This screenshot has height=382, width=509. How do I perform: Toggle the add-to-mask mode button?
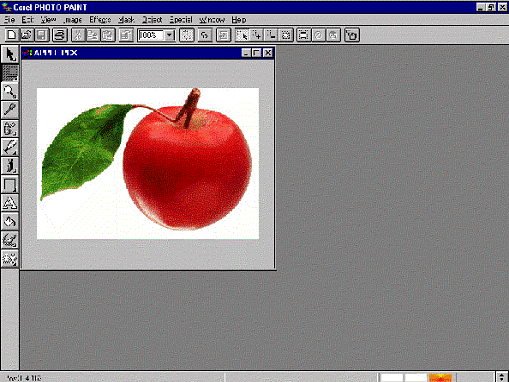point(257,35)
